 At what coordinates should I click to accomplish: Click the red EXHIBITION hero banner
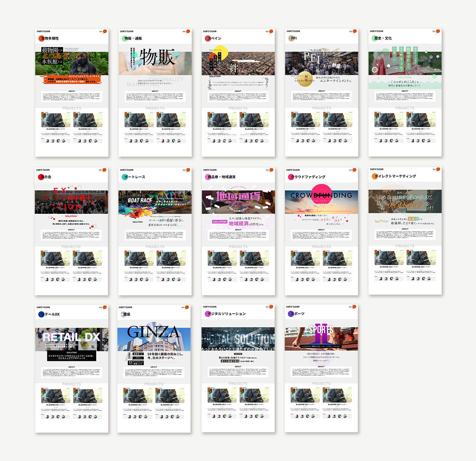[x=71, y=202]
